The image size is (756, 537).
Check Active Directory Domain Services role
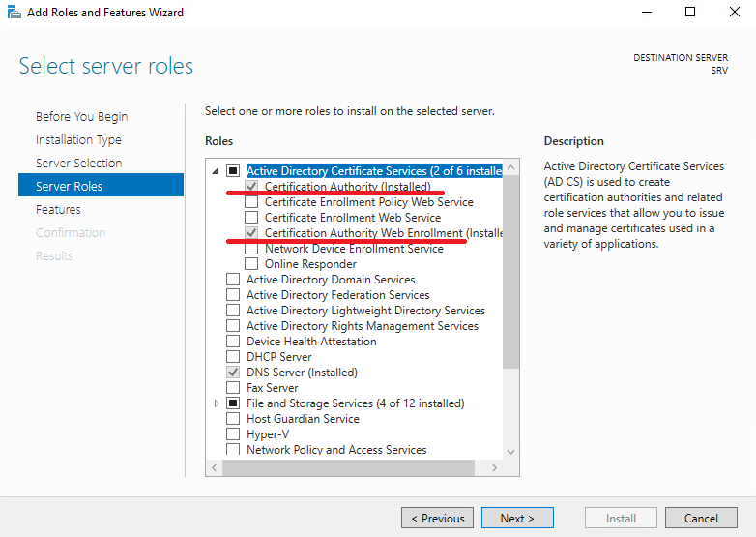[x=233, y=280]
